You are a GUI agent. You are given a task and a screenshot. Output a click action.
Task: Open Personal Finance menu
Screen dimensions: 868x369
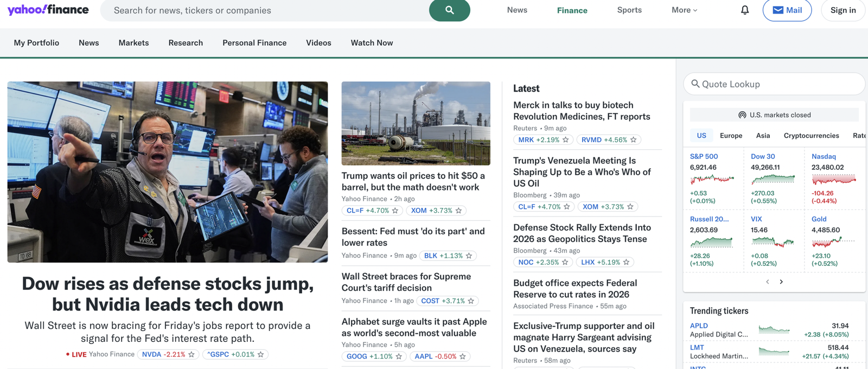tap(254, 43)
